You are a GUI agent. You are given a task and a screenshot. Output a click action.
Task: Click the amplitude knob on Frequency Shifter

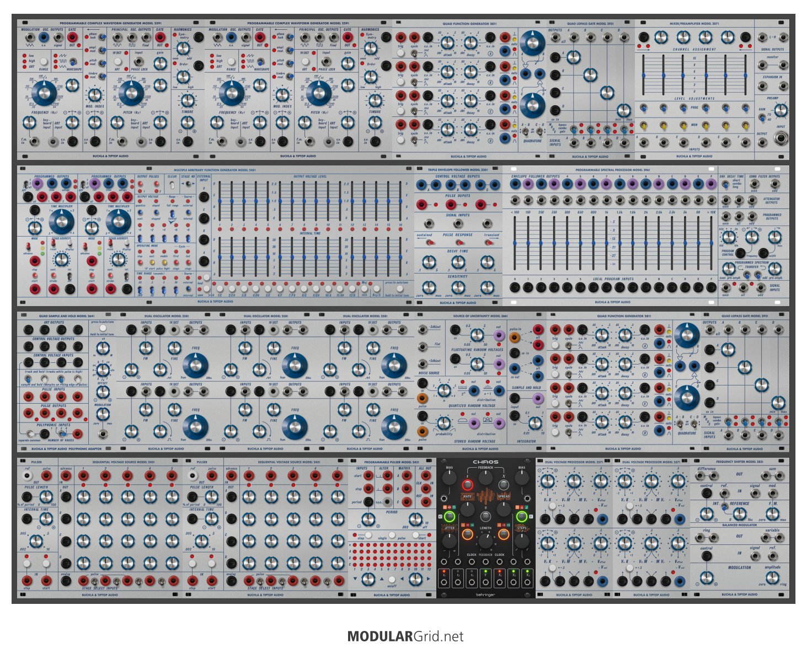(x=772, y=577)
